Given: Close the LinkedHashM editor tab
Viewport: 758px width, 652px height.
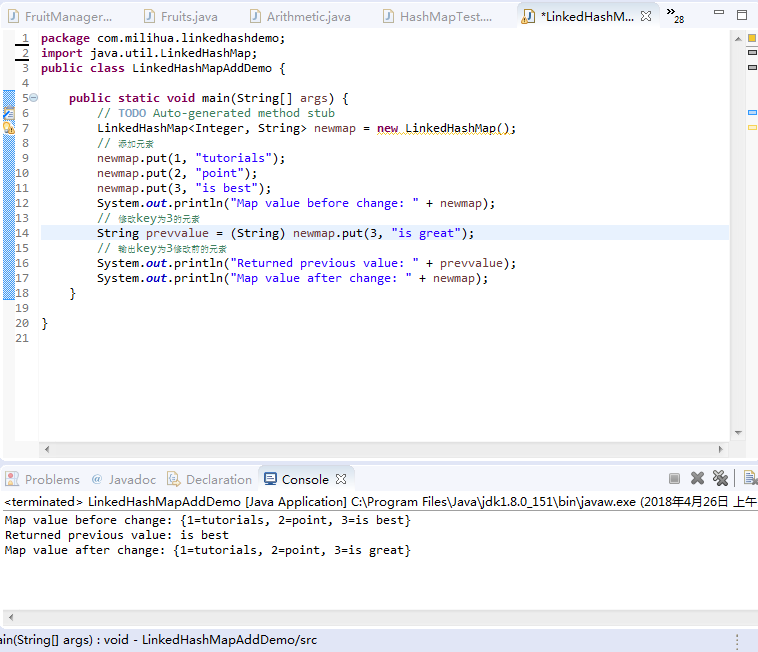Looking at the screenshot, I should click(x=646, y=16).
